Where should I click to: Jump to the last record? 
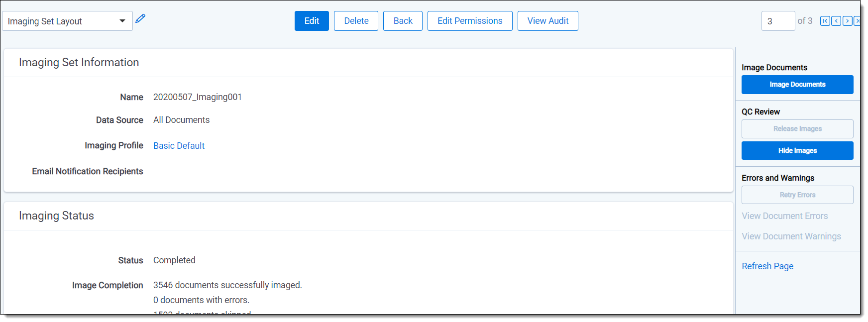(x=857, y=21)
